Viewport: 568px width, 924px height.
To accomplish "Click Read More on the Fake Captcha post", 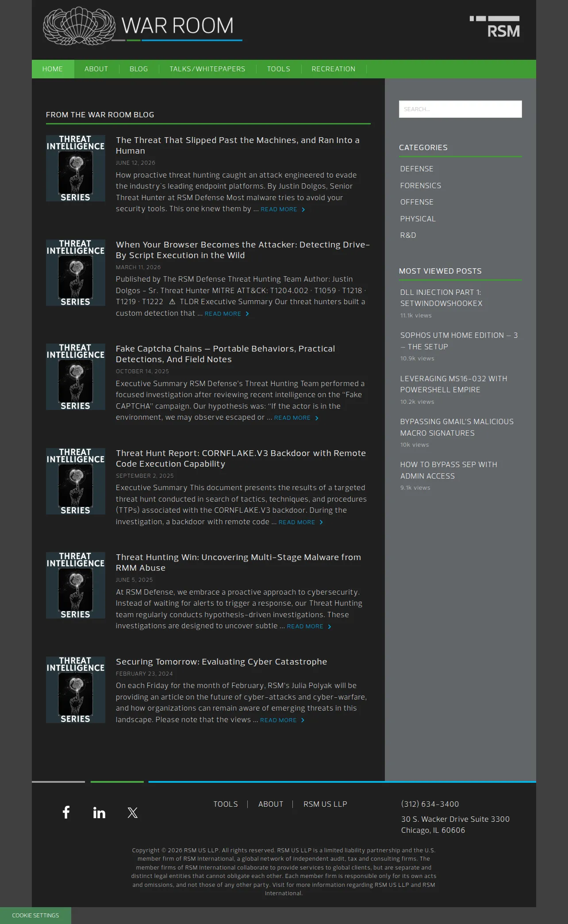I will tap(296, 418).
